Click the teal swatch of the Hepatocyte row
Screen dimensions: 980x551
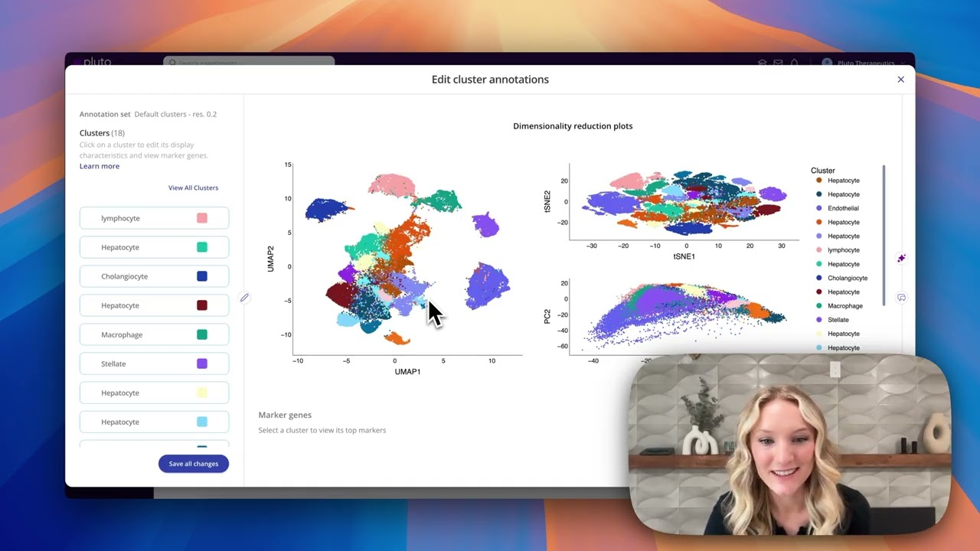click(x=202, y=247)
